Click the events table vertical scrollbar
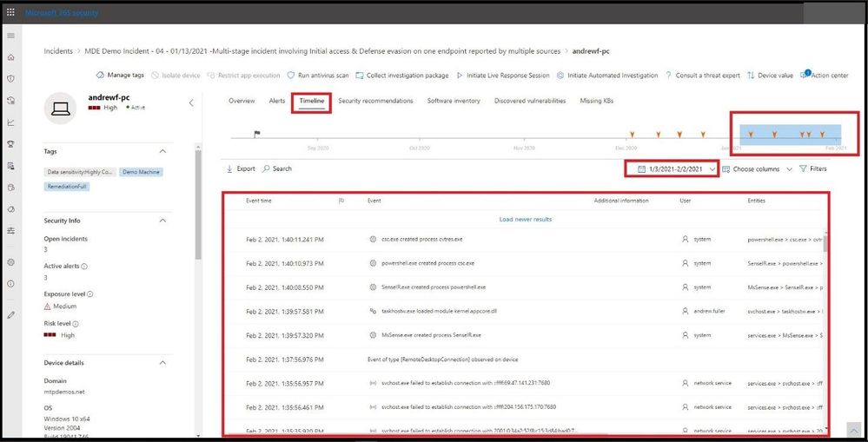This screenshot has width=868, height=442. [825, 242]
